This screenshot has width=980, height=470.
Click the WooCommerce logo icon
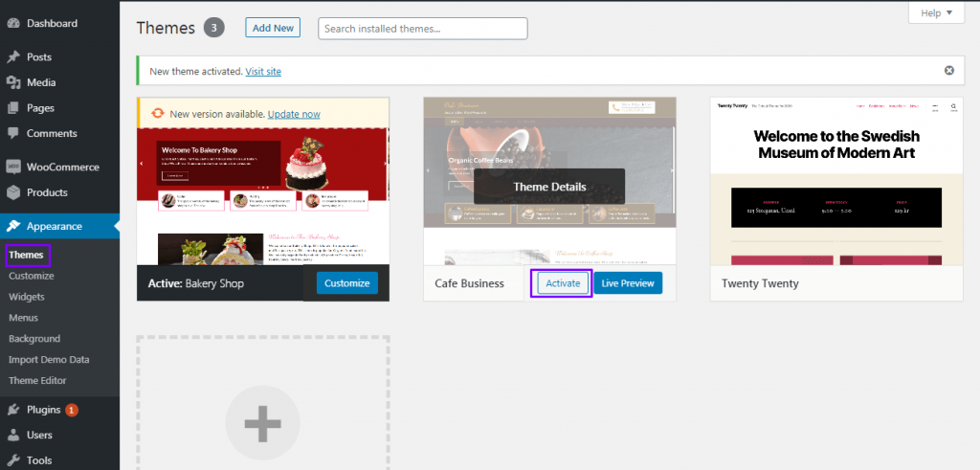click(x=13, y=168)
